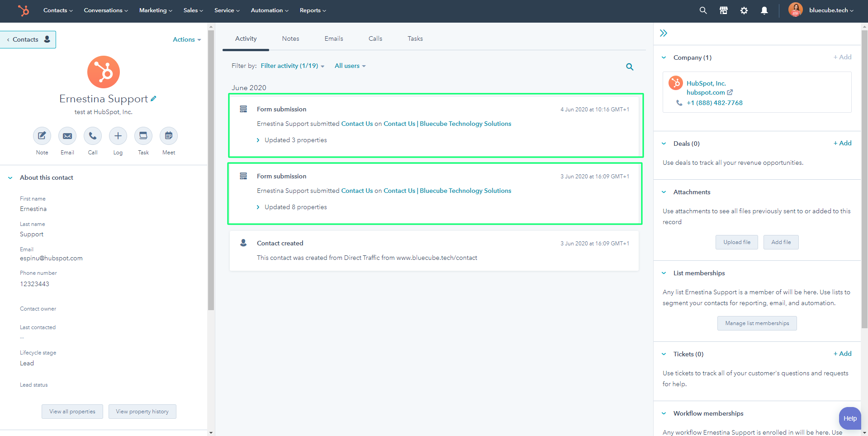Click the Email envelope icon button

(67, 136)
